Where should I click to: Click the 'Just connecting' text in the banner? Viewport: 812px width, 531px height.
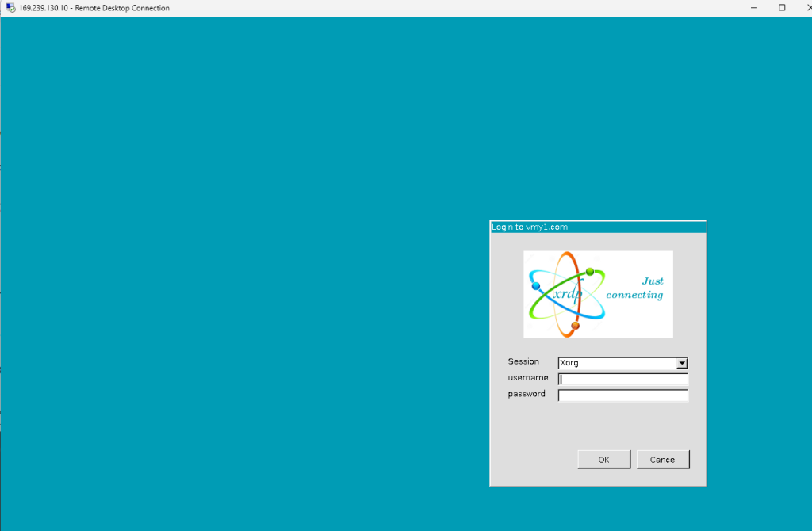tap(634, 288)
